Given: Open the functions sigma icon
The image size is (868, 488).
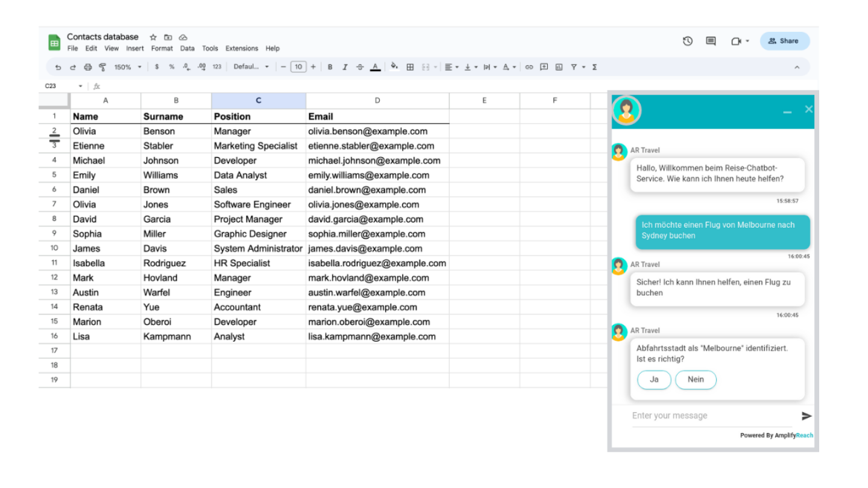Looking at the screenshot, I should pyautogui.click(x=594, y=67).
